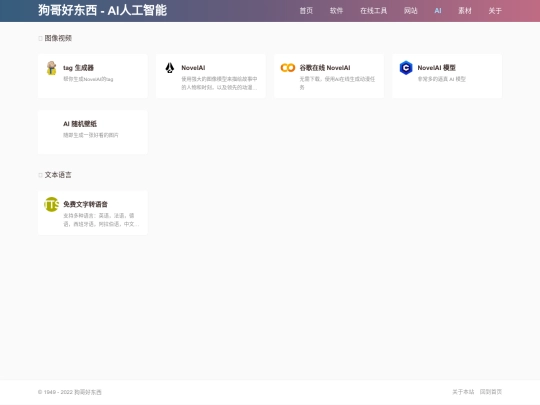The height and width of the screenshot is (405, 540).
Task: Open the 首页 nav item
Action: pos(306,11)
